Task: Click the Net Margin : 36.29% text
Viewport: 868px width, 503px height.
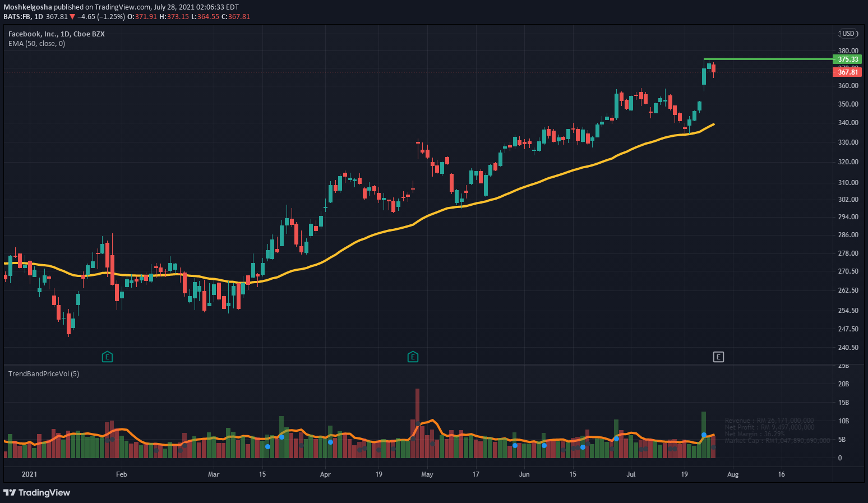Action: pyautogui.click(x=755, y=434)
